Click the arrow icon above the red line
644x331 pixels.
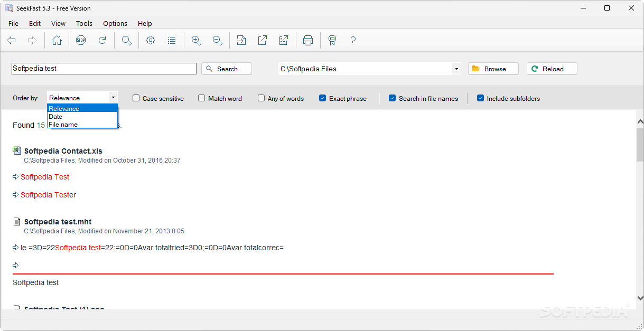click(x=16, y=265)
